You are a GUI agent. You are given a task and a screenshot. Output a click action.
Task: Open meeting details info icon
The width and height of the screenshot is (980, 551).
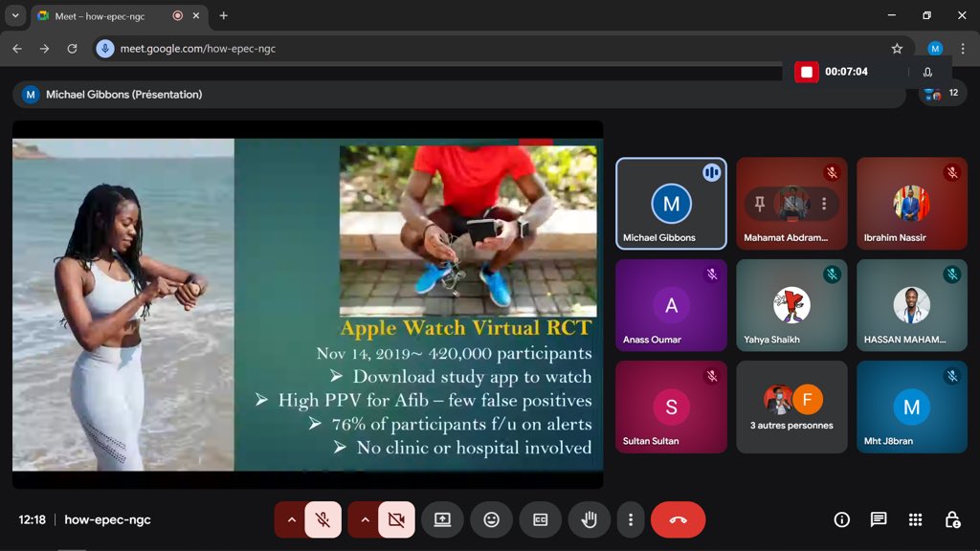842,519
